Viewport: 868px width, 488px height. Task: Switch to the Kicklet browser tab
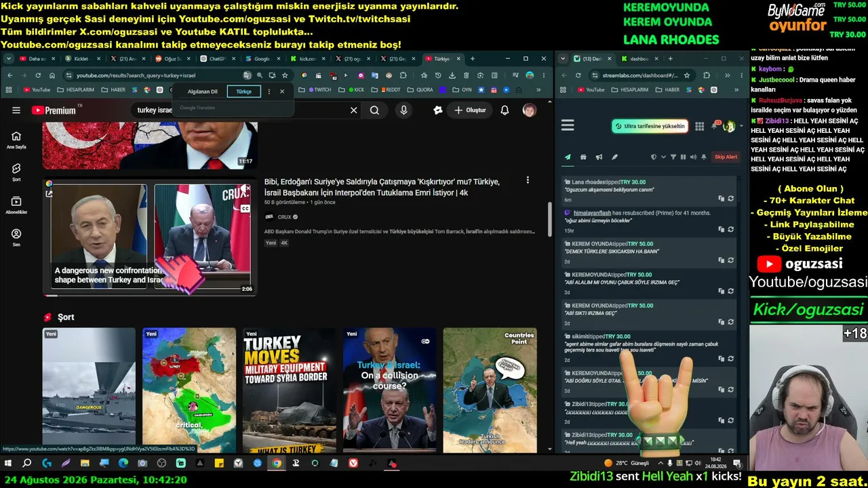(81, 59)
